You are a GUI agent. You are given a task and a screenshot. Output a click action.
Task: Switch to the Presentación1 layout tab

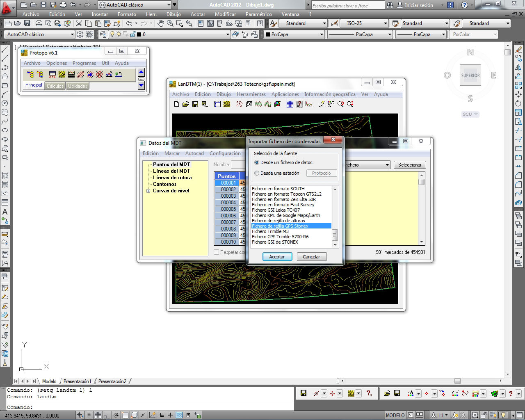tap(77, 381)
